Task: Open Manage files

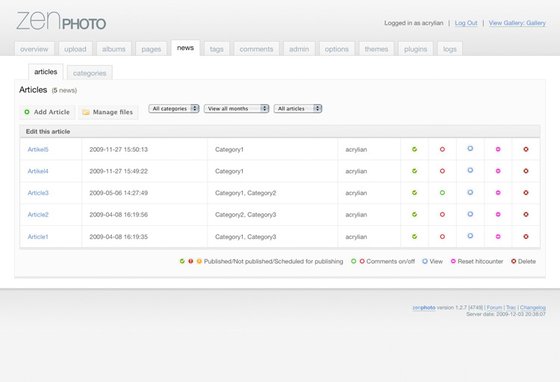Action: (x=108, y=112)
